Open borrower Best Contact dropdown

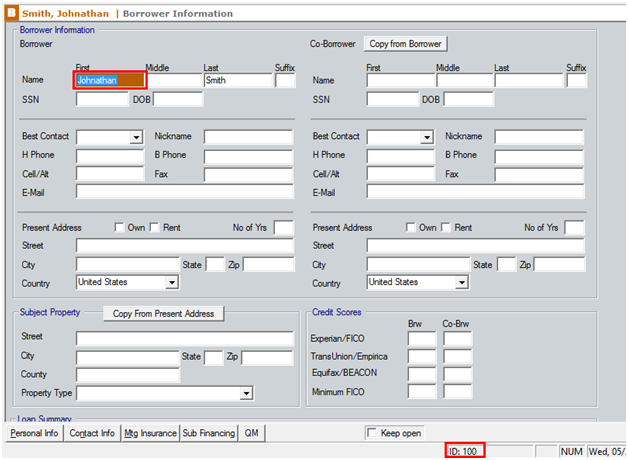click(x=136, y=137)
